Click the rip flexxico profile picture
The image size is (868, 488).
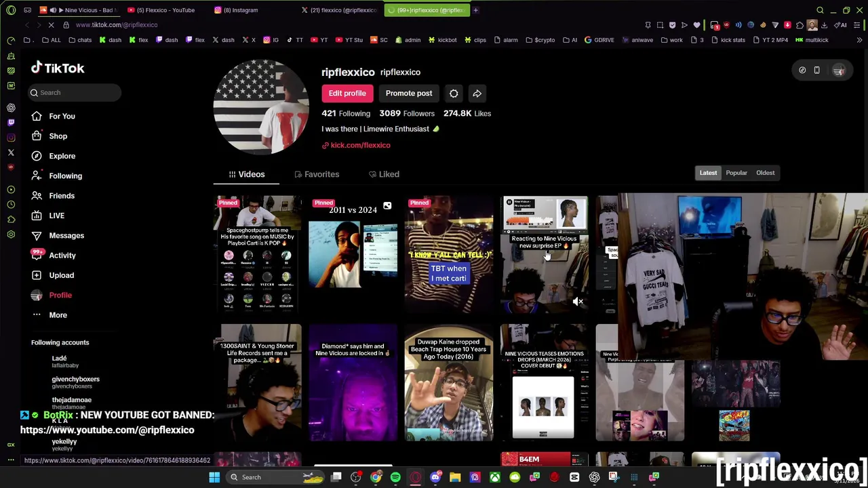pos(261,107)
